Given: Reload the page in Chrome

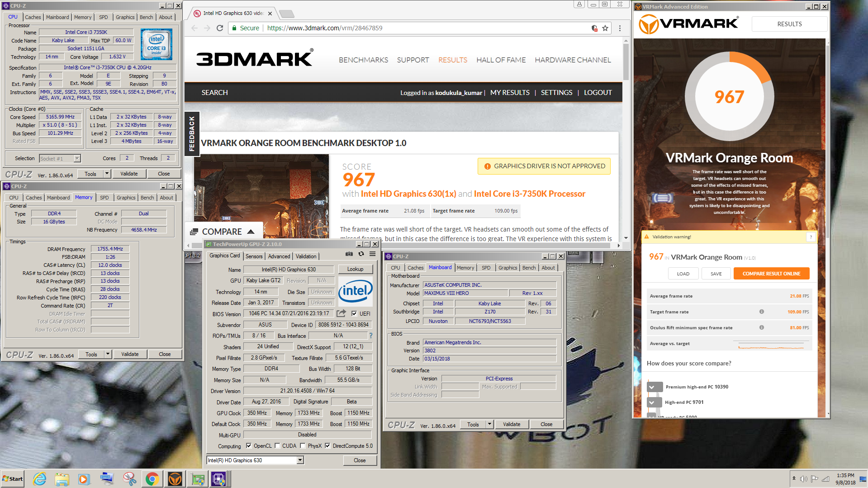Looking at the screenshot, I should tap(220, 28).
